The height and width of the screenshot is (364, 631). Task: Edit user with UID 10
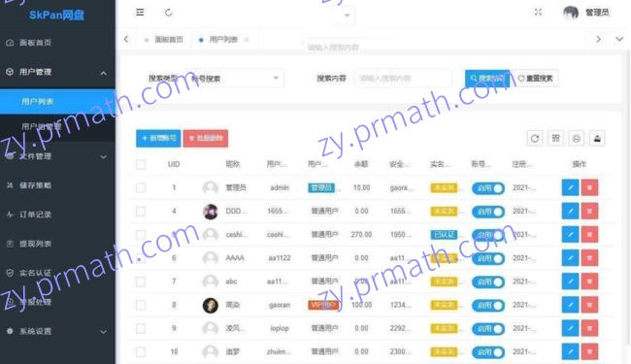pos(570,352)
